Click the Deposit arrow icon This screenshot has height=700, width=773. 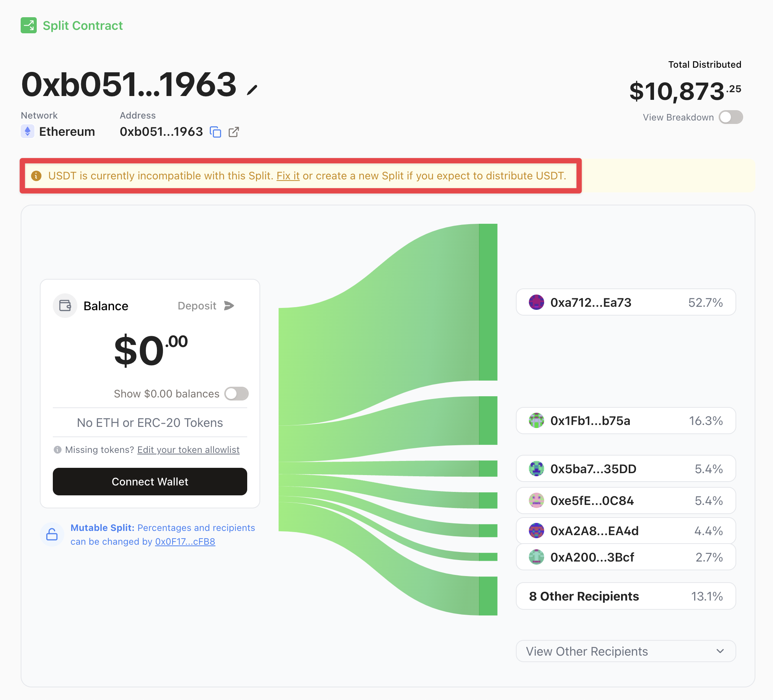pyautogui.click(x=229, y=306)
